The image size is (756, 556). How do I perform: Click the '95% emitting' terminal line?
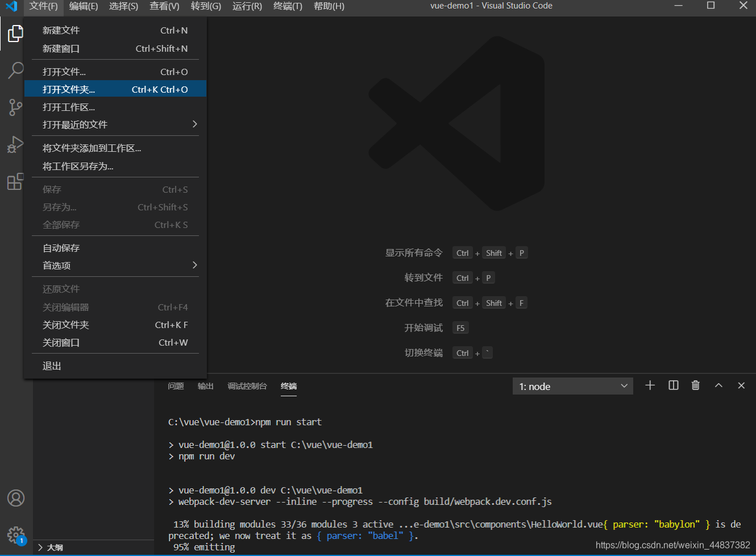point(204,547)
